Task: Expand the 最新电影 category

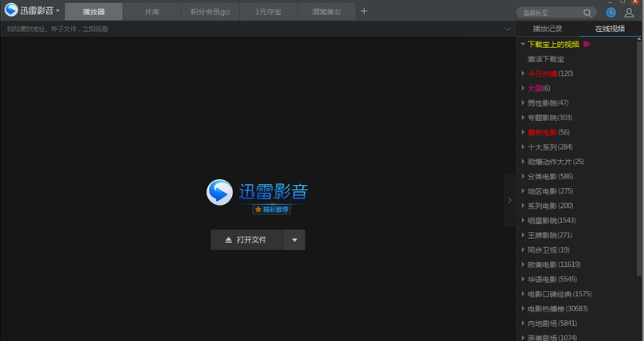Action: click(x=523, y=132)
